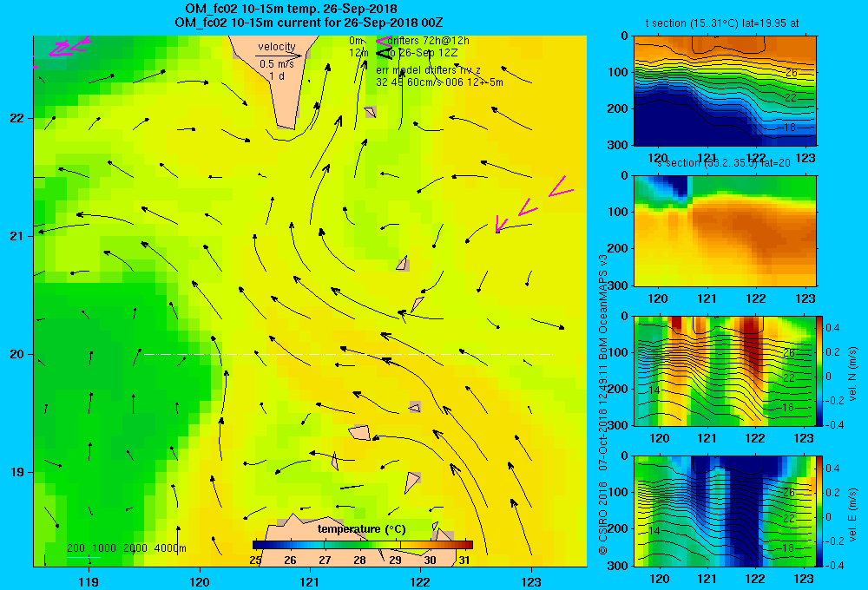This screenshot has height=590, width=868.
Task: Click longitude 123 under the vel. E panel
Action: [x=804, y=579]
